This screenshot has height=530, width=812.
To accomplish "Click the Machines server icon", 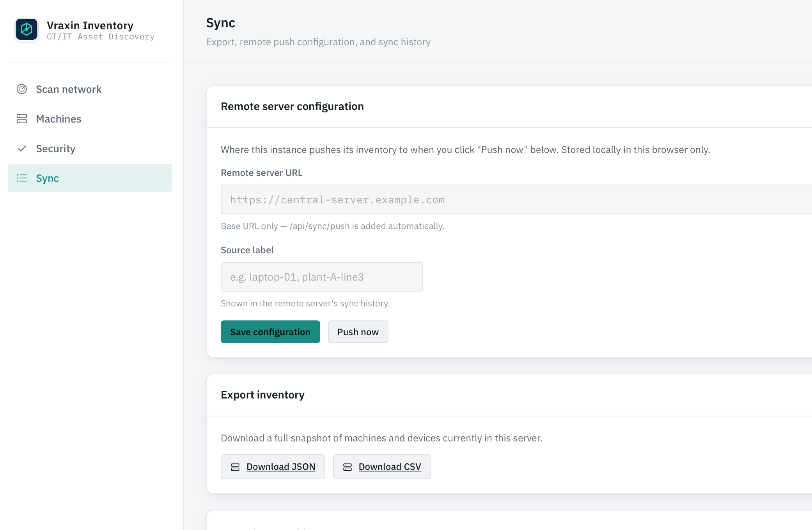I will pyautogui.click(x=22, y=119).
